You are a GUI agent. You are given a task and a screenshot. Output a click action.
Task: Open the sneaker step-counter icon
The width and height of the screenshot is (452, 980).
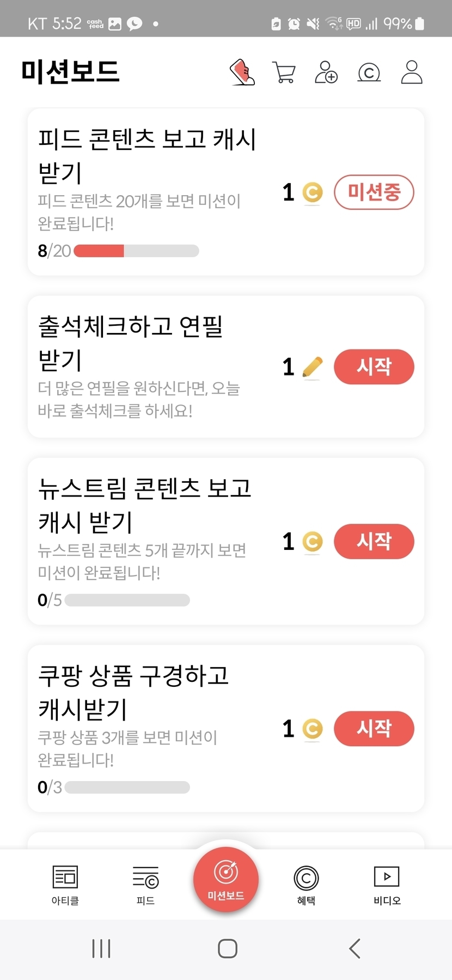tap(242, 72)
